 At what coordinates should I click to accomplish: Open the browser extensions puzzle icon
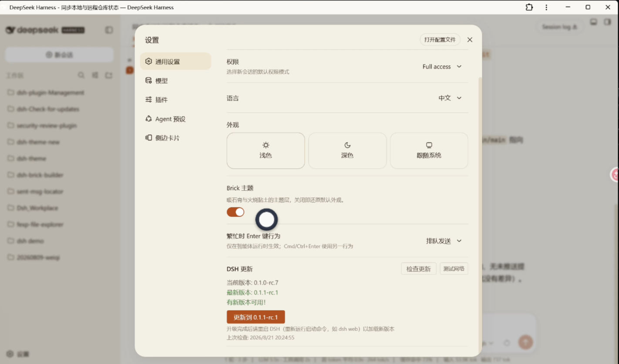[x=529, y=7]
